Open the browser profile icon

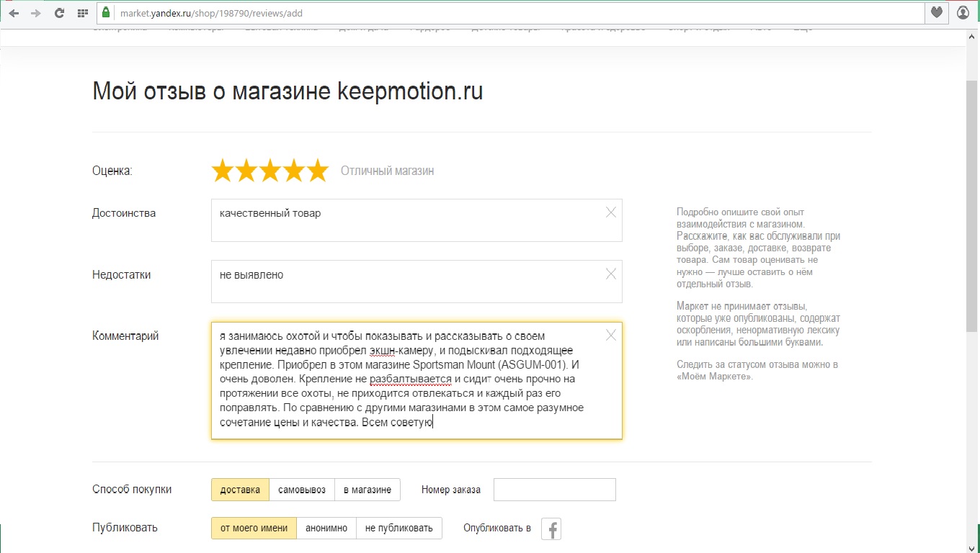[x=963, y=13]
